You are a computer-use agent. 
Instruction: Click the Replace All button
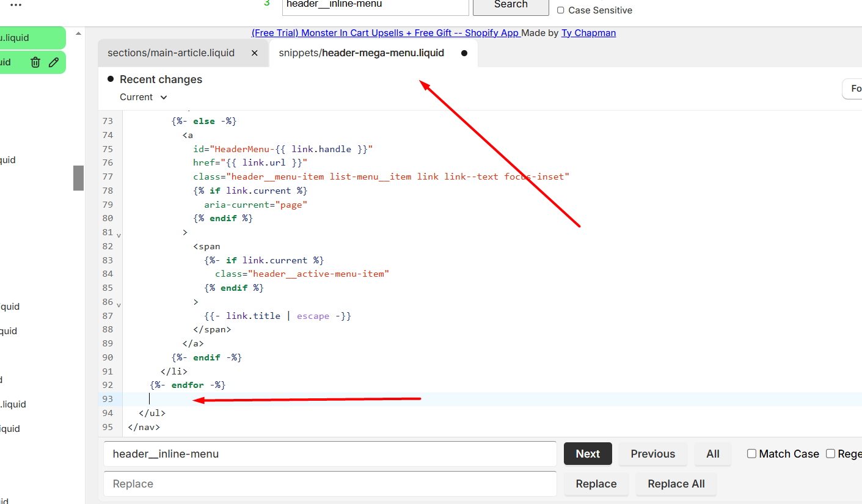click(x=676, y=484)
